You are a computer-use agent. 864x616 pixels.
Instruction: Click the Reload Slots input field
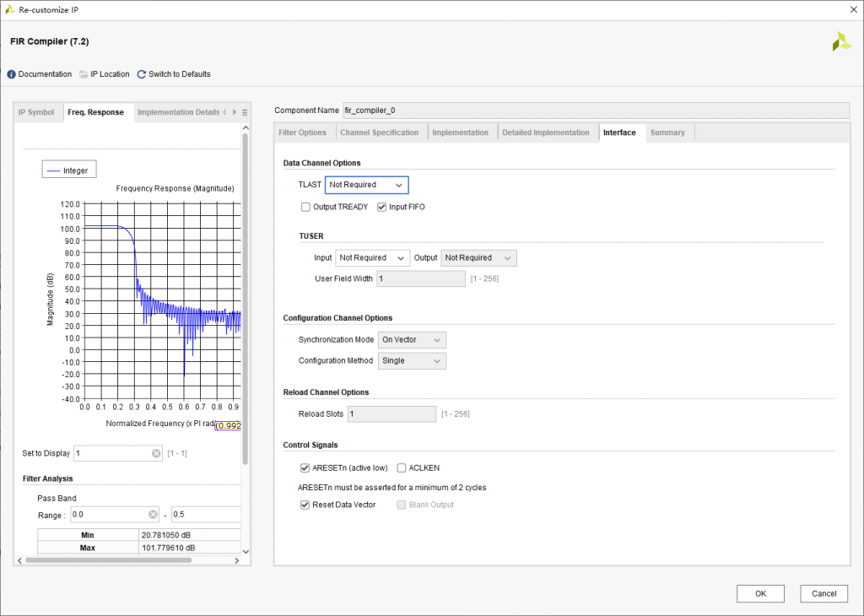(391, 414)
